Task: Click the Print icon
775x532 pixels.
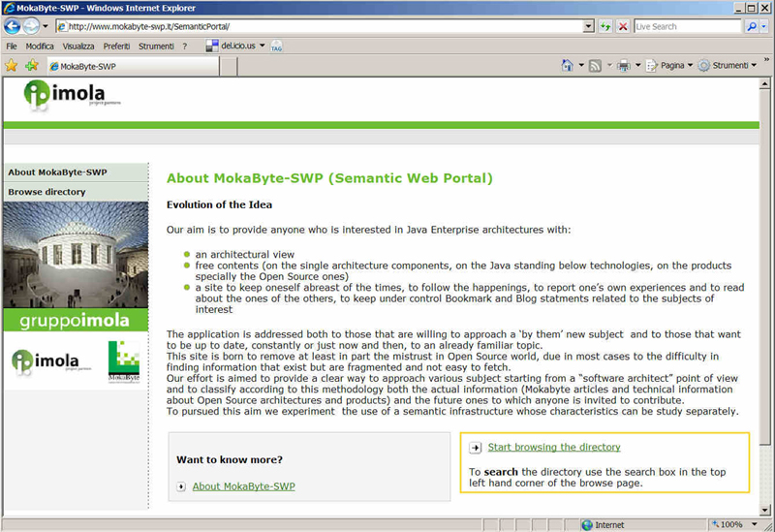Action: (x=624, y=65)
